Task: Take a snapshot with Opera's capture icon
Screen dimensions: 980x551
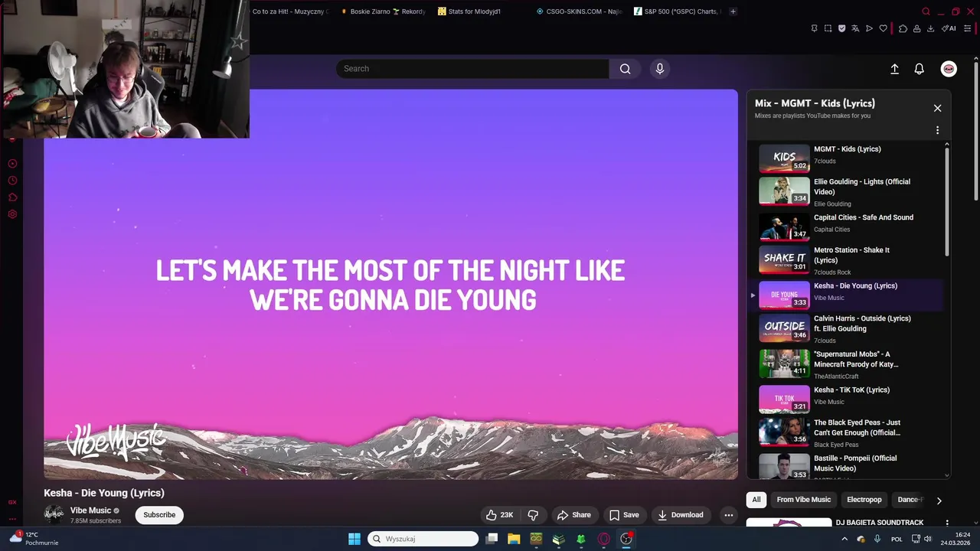Action: coord(828,28)
